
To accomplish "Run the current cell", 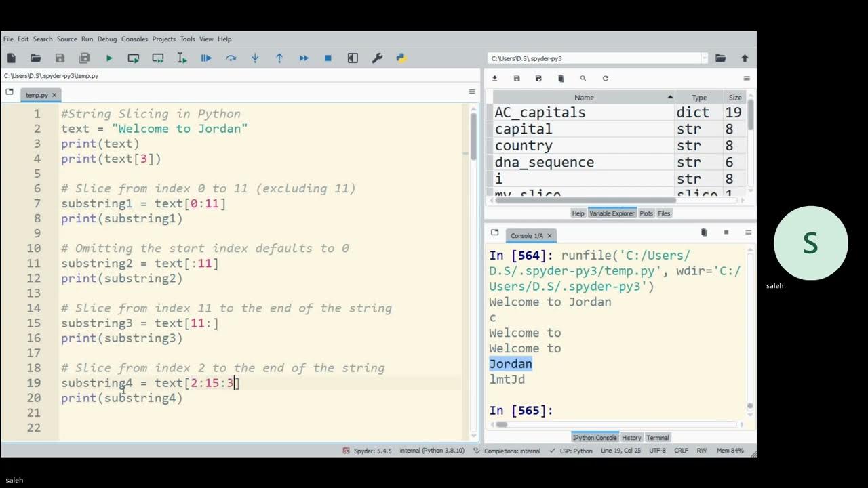I will click(134, 58).
